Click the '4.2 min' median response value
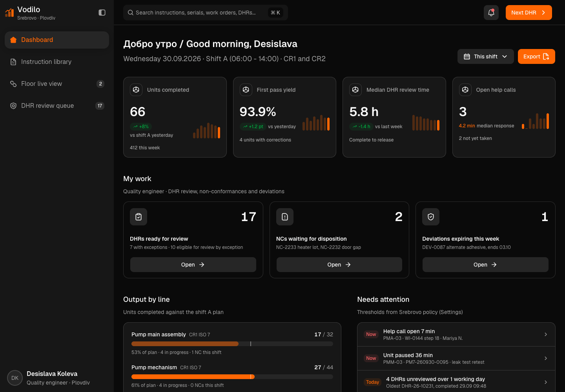The width and height of the screenshot is (565, 392). (x=467, y=126)
